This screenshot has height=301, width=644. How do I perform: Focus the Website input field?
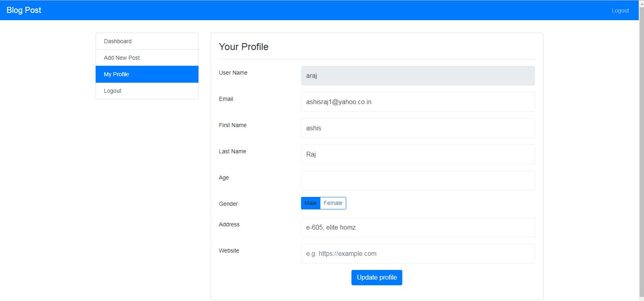click(x=418, y=253)
